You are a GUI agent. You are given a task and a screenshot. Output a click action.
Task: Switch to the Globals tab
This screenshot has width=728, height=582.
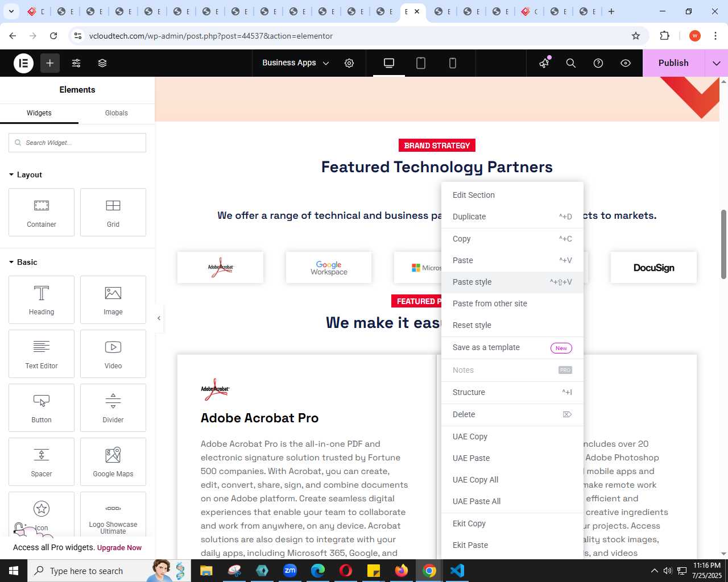[x=117, y=113]
